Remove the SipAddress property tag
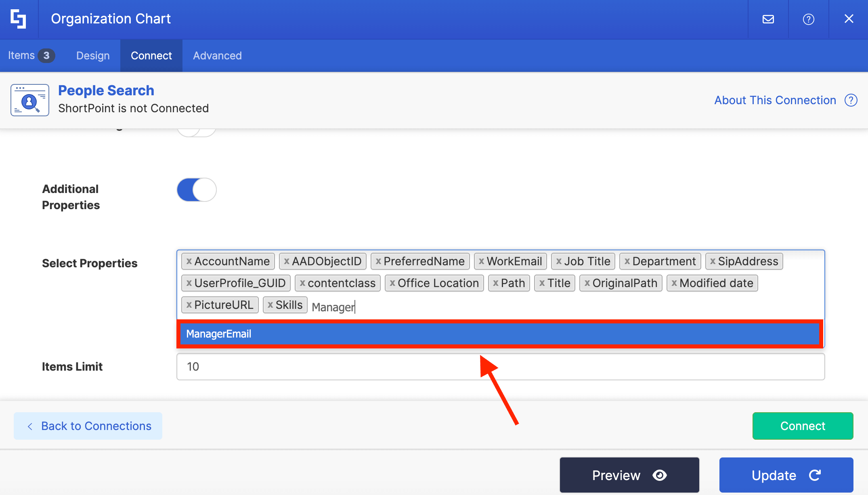 [713, 261]
